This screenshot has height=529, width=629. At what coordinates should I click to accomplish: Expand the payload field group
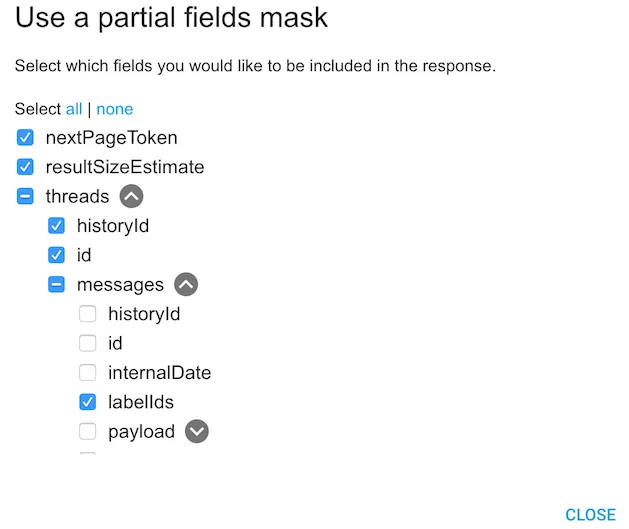click(197, 432)
